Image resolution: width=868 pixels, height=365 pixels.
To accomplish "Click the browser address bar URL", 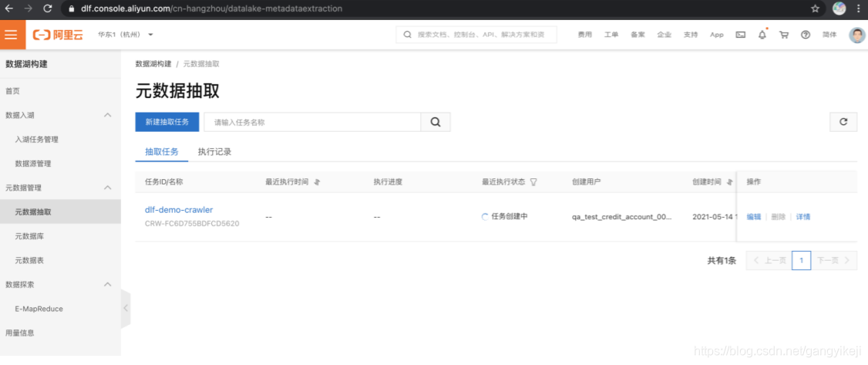I will [211, 8].
